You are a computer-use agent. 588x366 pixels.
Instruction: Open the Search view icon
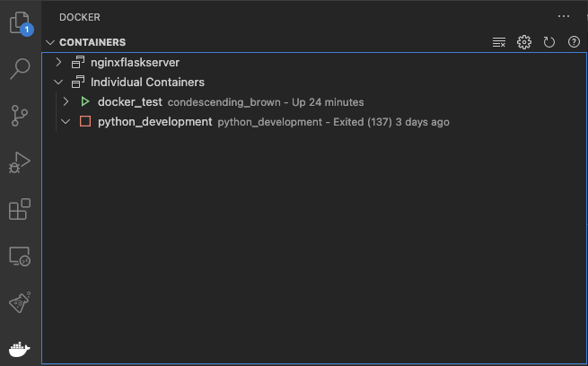(20, 69)
